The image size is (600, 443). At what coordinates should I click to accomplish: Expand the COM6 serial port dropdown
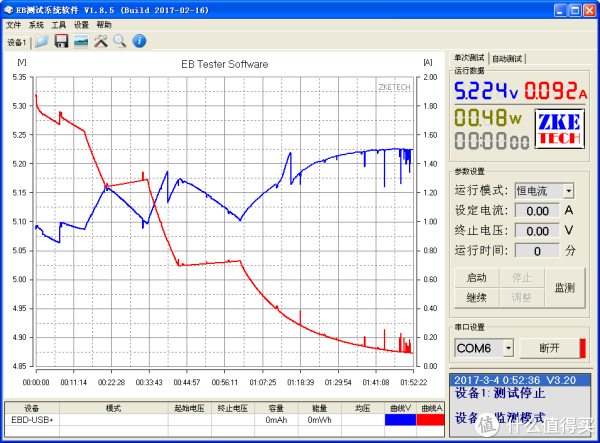coord(508,348)
